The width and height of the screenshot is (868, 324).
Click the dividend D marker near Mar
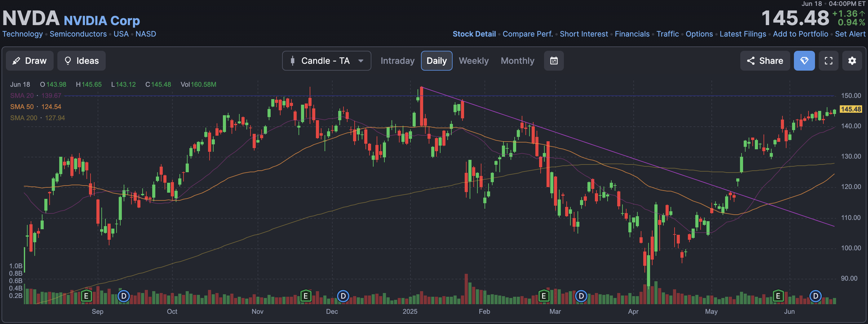pos(581,296)
